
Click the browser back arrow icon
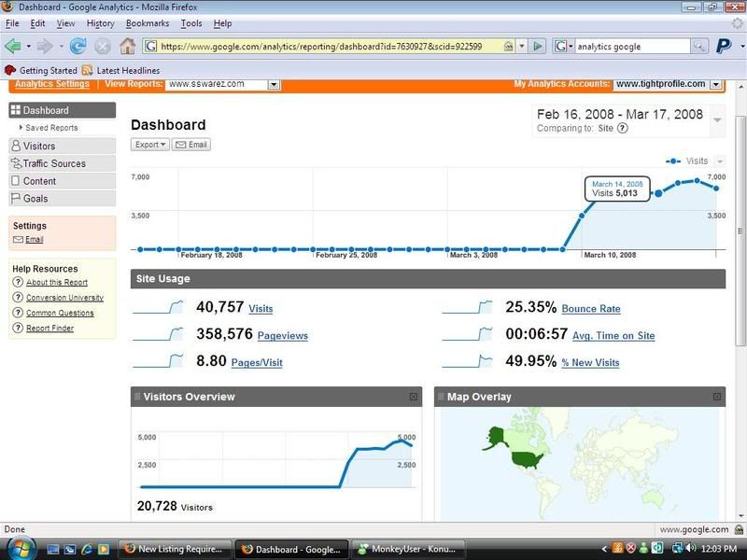(13, 46)
